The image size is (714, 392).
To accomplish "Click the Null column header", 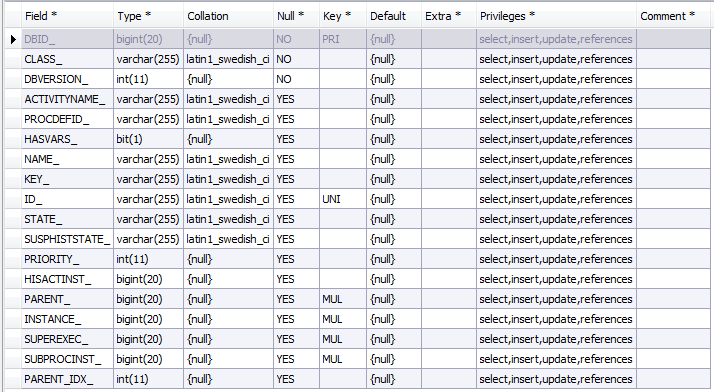I will coord(296,16).
